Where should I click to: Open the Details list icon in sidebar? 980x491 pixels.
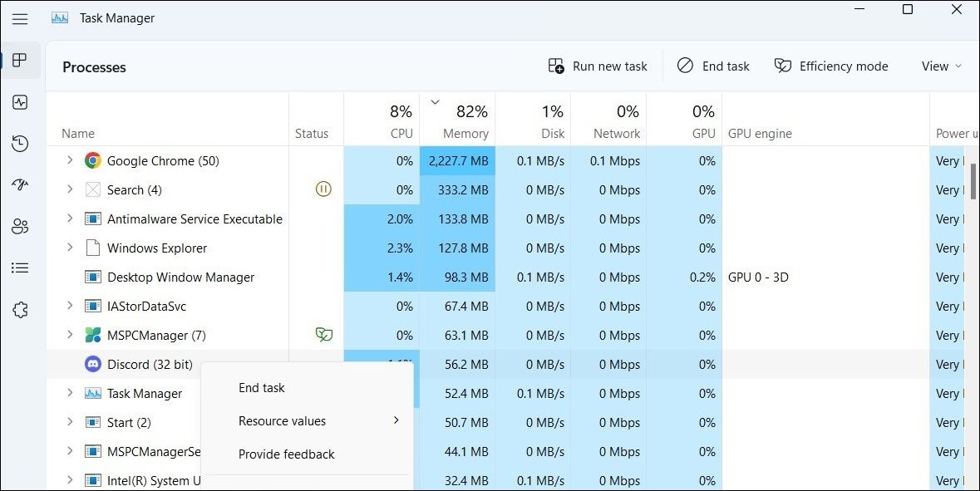click(x=20, y=268)
